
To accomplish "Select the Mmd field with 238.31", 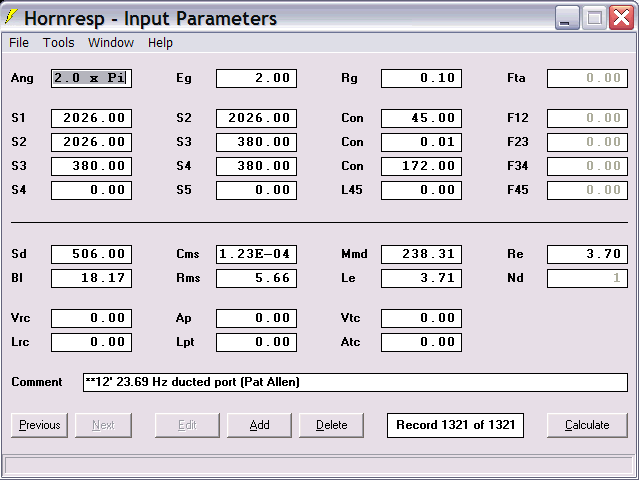I will coord(421,254).
